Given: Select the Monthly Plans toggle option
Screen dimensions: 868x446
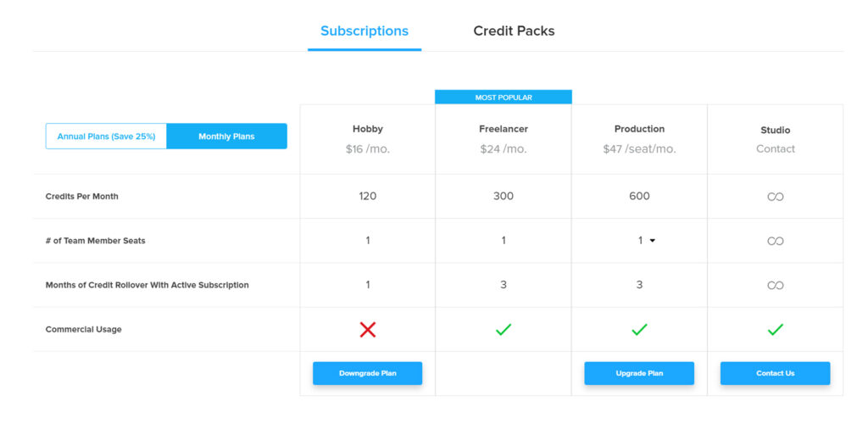Looking at the screenshot, I should point(226,137).
